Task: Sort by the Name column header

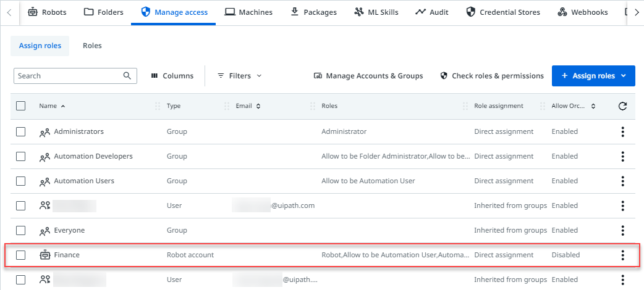Action: click(52, 106)
